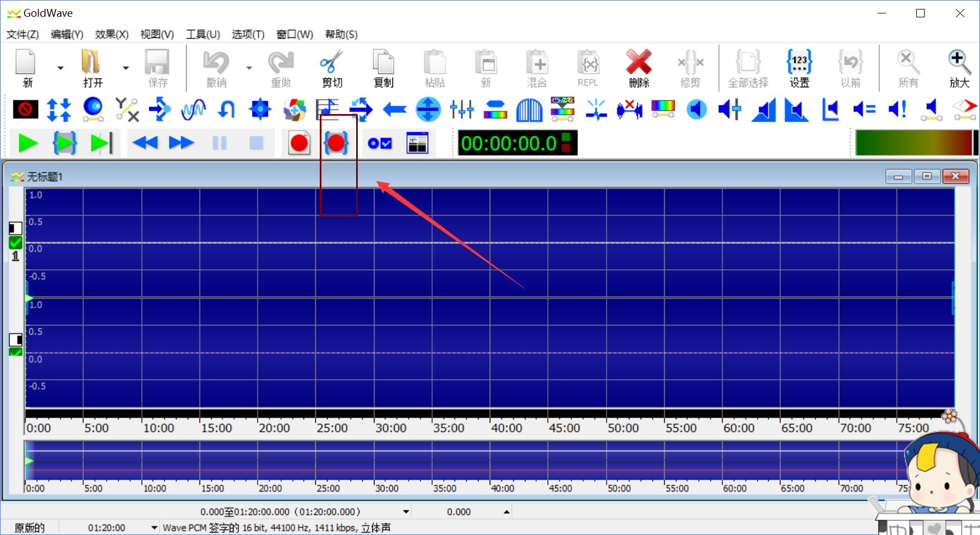The height and width of the screenshot is (535, 980).
Task: Click the 打开 open file button
Action: (92, 68)
